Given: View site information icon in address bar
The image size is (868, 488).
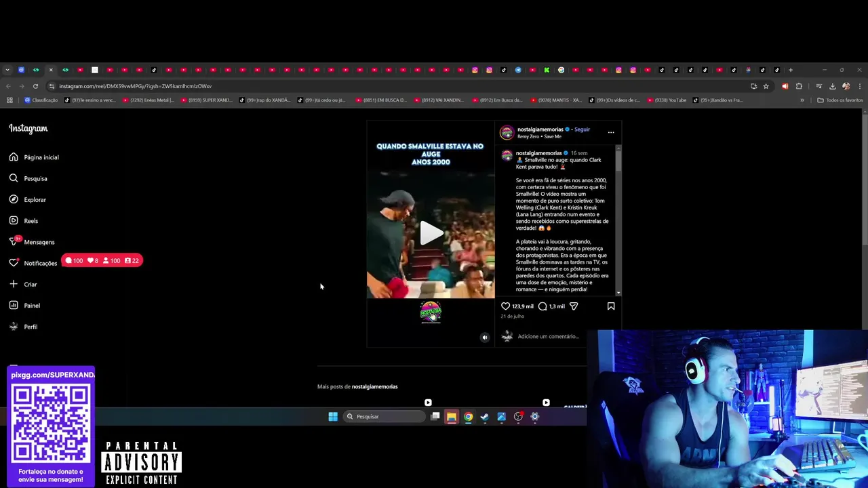Looking at the screenshot, I should [x=52, y=86].
